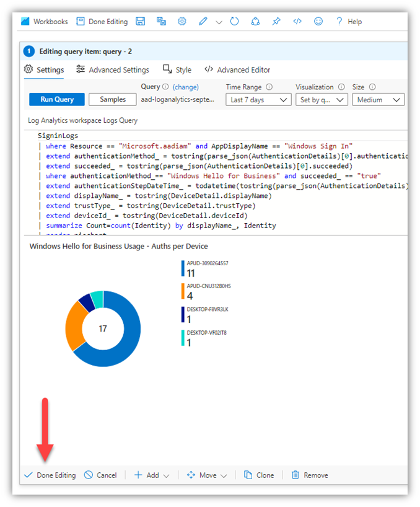Click the Save As icon
This screenshot has width=420, height=507.
click(161, 21)
